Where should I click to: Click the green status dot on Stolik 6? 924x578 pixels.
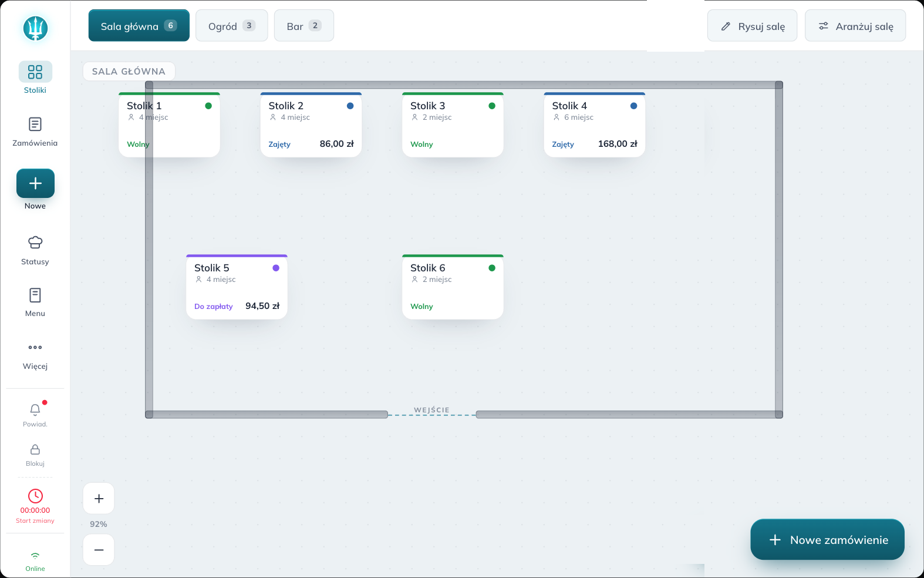pyautogui.click(x=492, y=268)
